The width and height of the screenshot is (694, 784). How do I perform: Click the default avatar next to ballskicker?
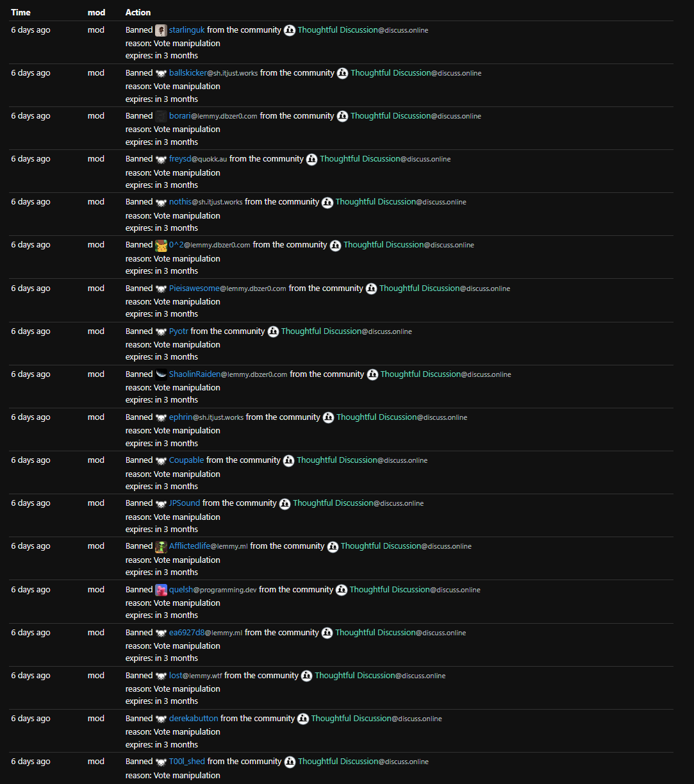161,73
